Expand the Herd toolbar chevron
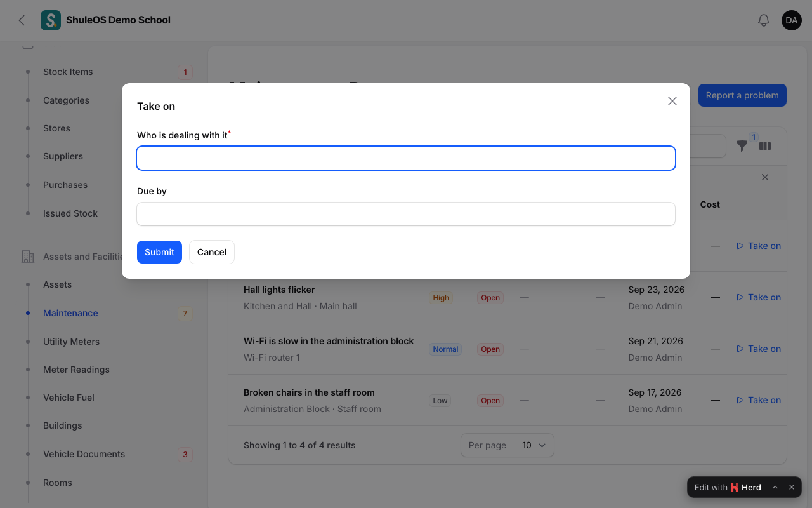 coord(775,487)
